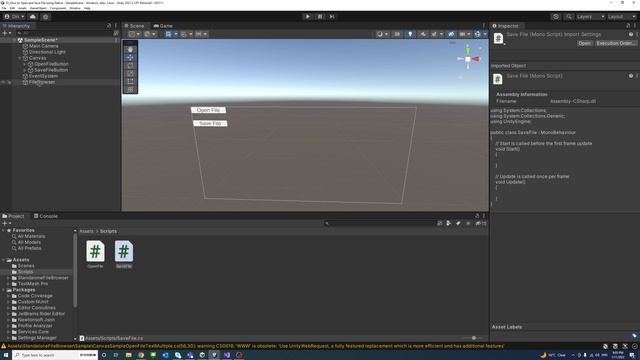Lock the Hierarchy panel
Image resolution: width=640 pixels, height=360 pixels.
pyautogui.click(x=109, y=26)
